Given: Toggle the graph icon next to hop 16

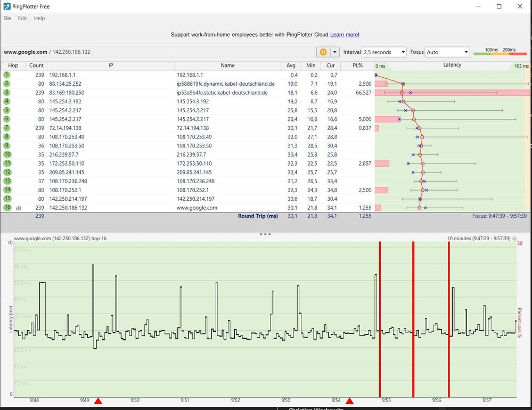Looking at the screenshot, I should click(x=19, y=208).
